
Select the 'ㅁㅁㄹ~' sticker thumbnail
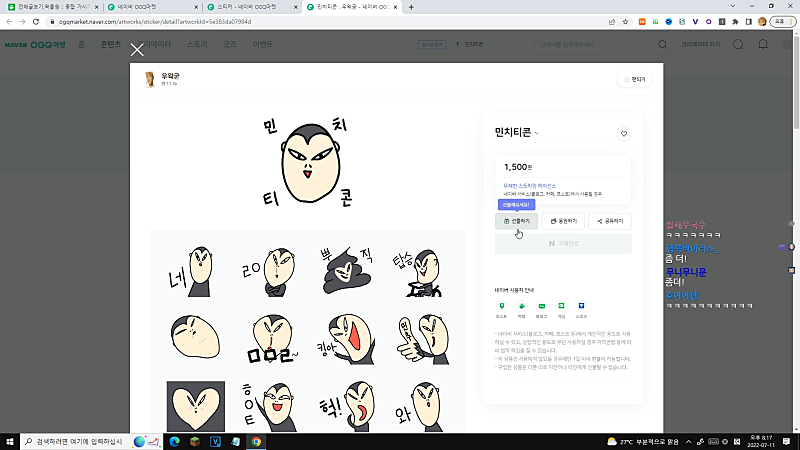(x=272, y=339)
